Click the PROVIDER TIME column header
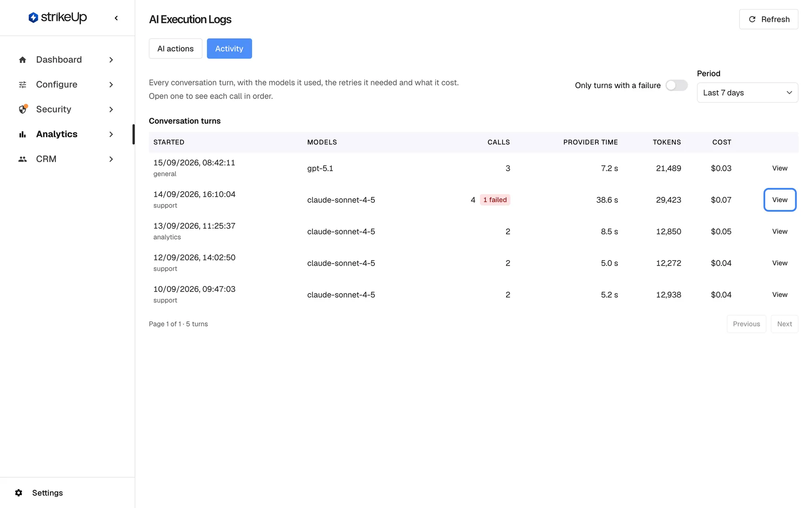Image resolution: width=812 pixels, height=508 pixels. tap(591, 142)
